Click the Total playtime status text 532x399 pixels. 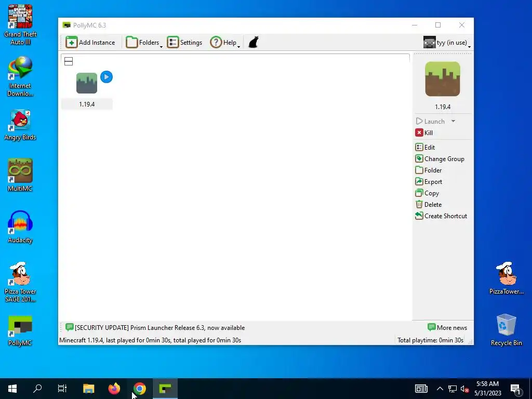click(430, 340)
